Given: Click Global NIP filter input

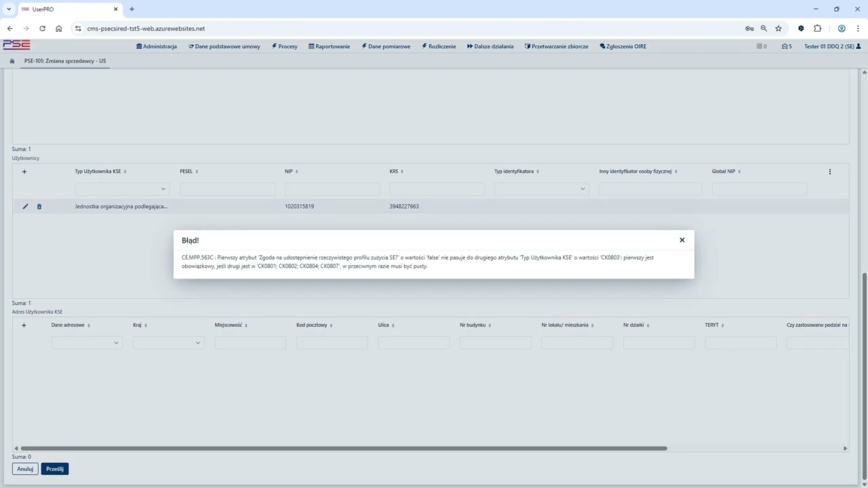Looking at the screenshot, I should [759, 189].
